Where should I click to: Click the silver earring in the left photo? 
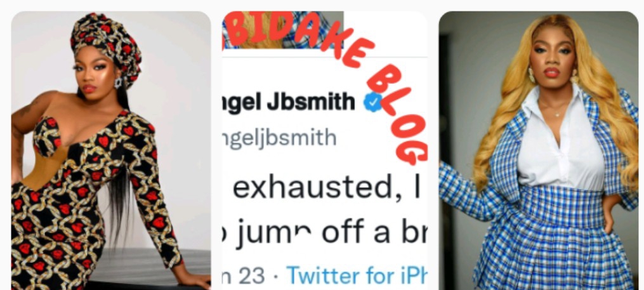click(x=118, y=82)
